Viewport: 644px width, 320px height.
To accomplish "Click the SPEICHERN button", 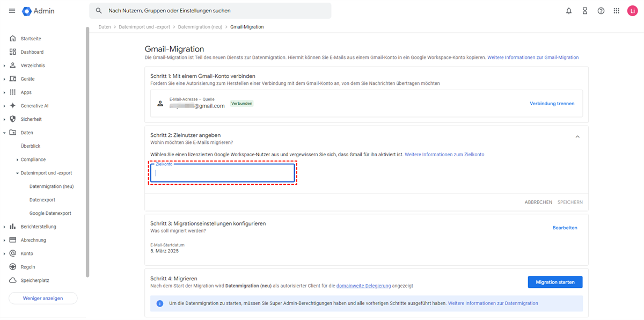I will 570,202.
